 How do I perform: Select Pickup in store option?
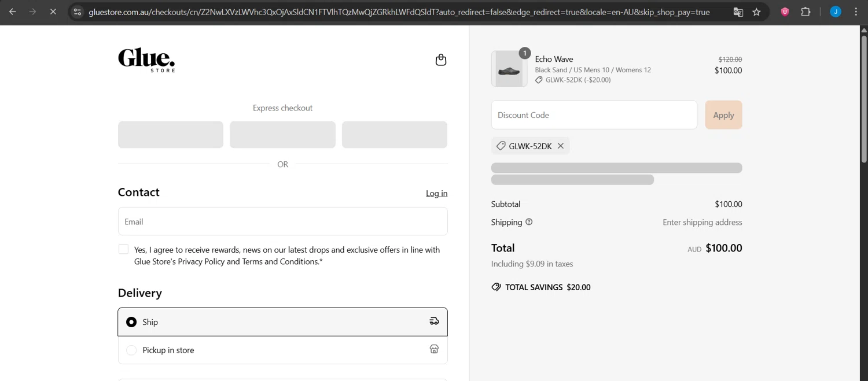pyautogui.click(x=282, y=350)
